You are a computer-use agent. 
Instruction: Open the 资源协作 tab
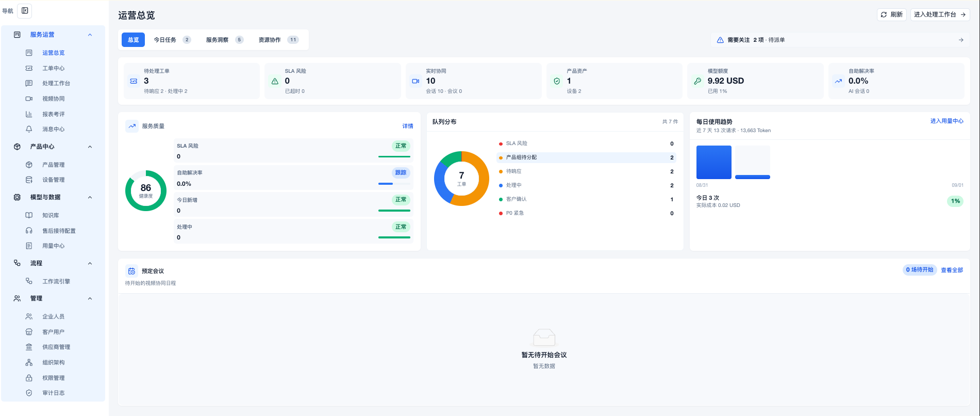click(278, 40)
